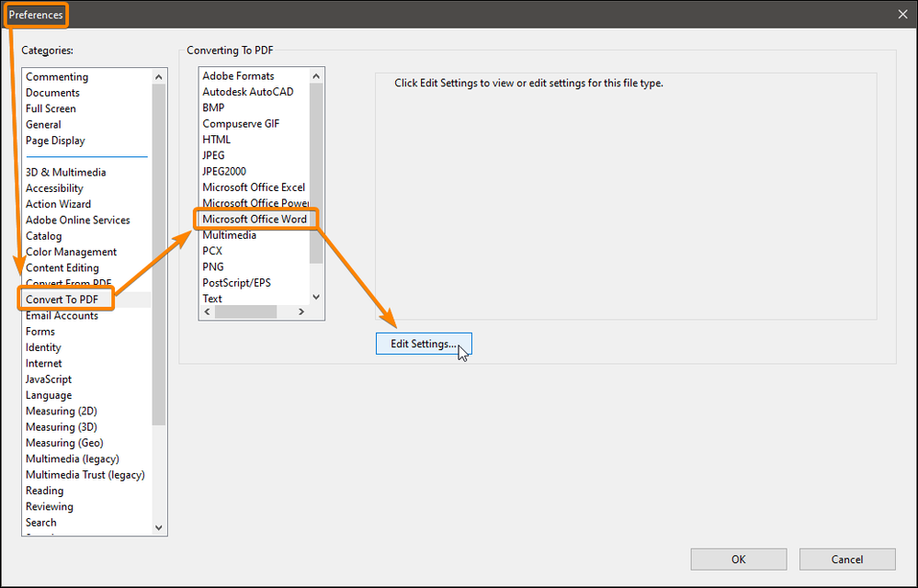Close the Preferences window
The image size is (918, 588).
902,14
